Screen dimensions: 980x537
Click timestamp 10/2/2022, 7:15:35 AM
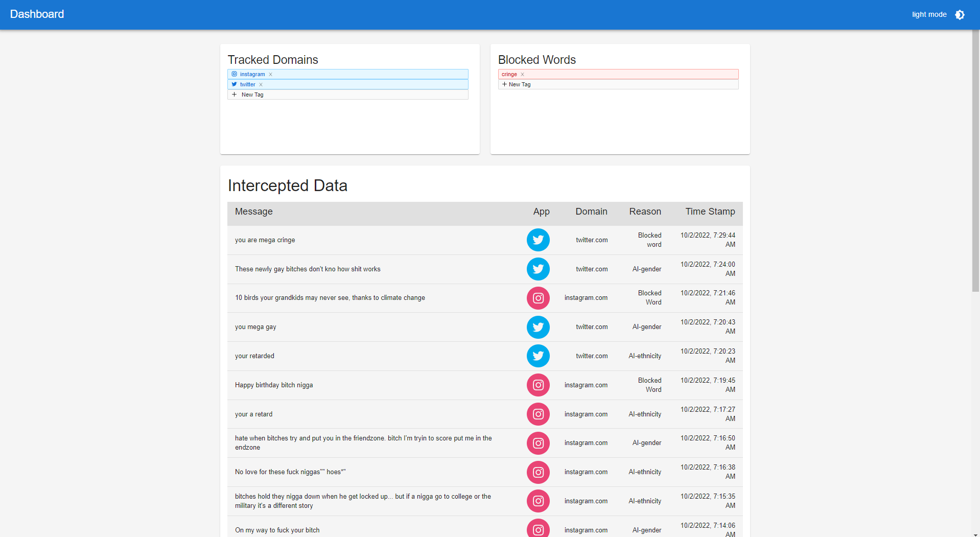pyautogui.click(x=708, y=501)
